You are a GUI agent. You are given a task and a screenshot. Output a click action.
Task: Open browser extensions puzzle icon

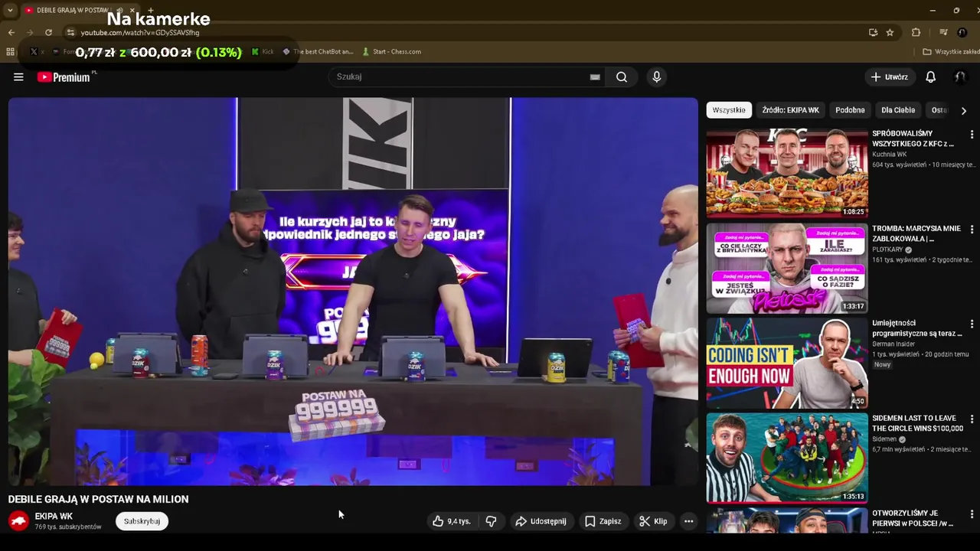tap(916, 32)
